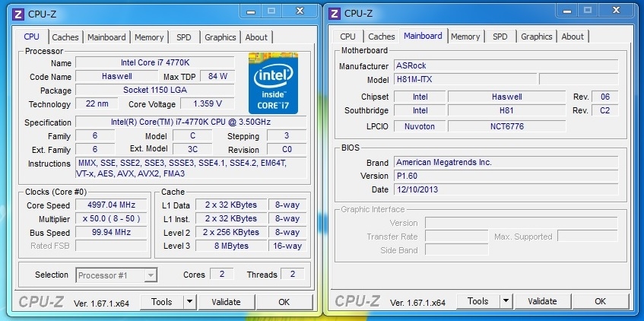Click Multiplier value x 50.0 ( 8 - 50 )

[111, 218]
